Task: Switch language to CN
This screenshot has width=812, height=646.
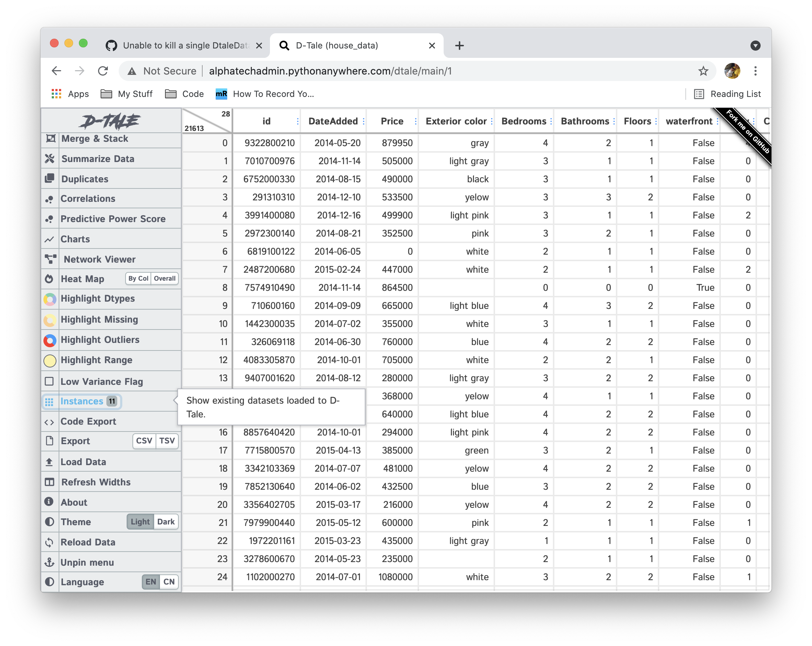Action: [169, 582]
